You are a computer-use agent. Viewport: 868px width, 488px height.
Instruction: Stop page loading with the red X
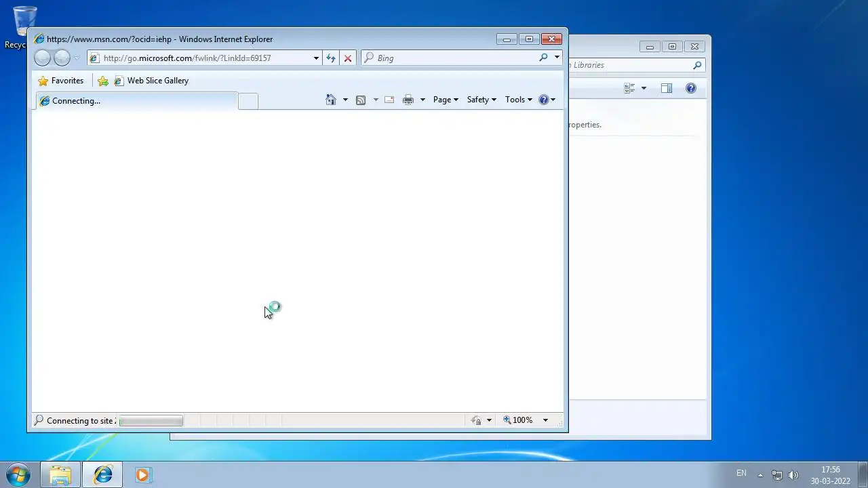(x=348, y=58)
